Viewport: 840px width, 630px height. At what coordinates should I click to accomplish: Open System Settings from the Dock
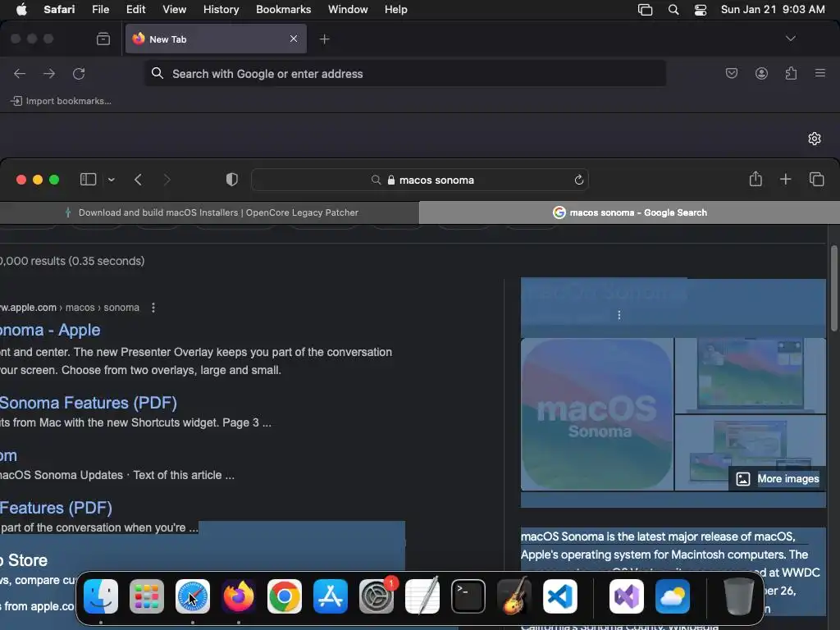376,596
